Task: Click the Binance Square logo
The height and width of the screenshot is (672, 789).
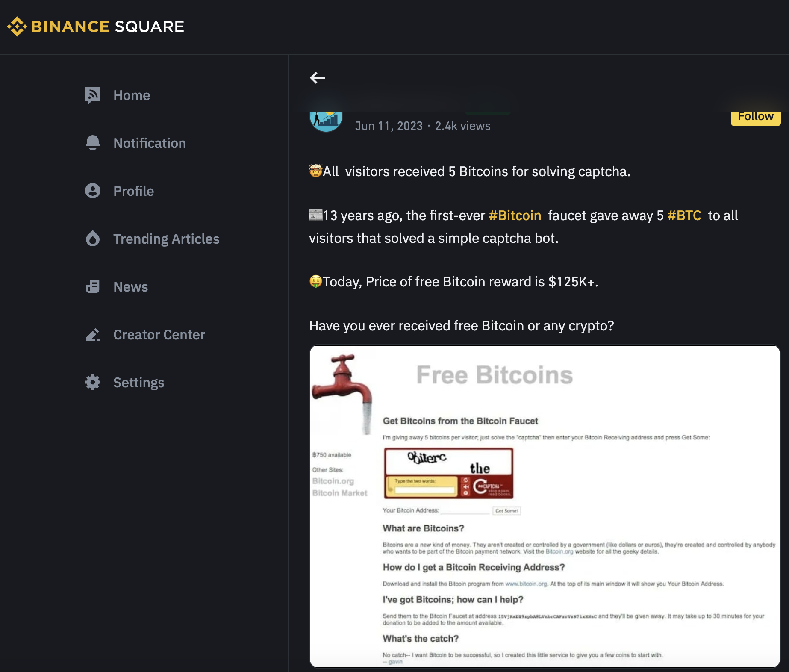Action: (95, 27)
